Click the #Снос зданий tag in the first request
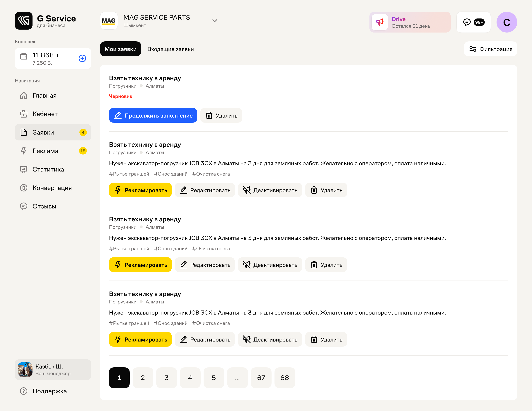 coord(170,174)
